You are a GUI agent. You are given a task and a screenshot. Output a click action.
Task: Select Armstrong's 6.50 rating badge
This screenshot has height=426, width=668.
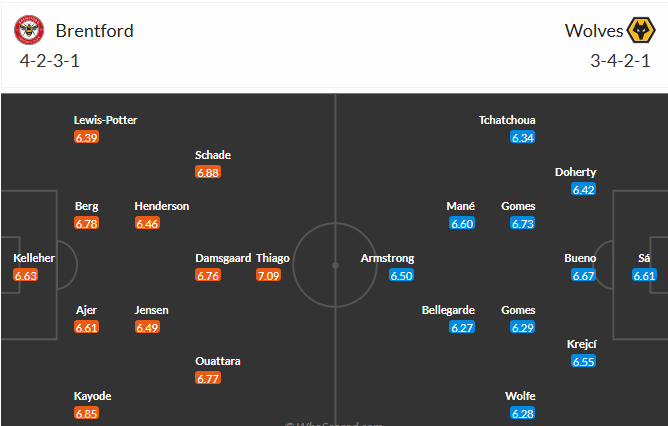pyautogui.click(x=401, y=275)
